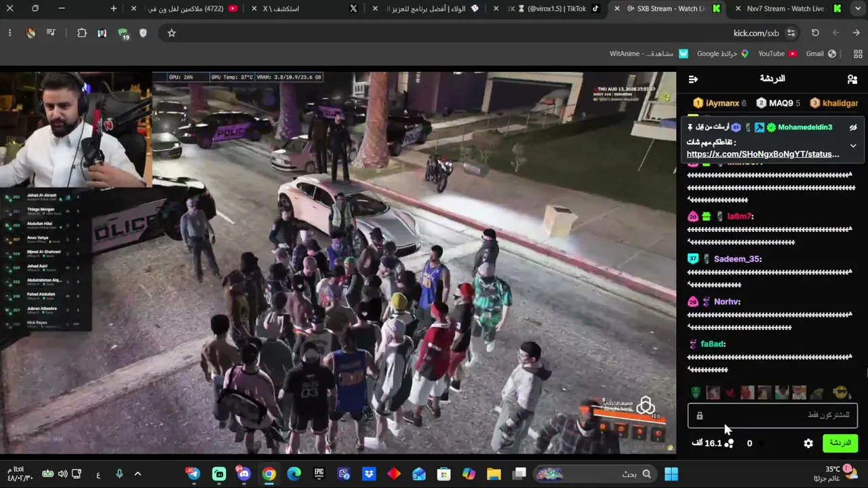
Task: Open Dropbox from the taskbar
Action: click(369, 474)
